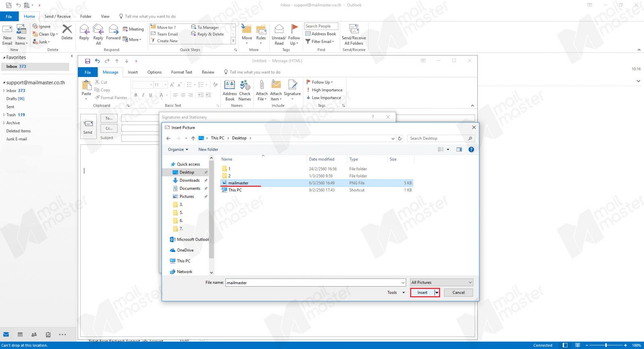Switch to the Options tab in message window
Screen dimensions: 644x349
(x=155, y=72)
